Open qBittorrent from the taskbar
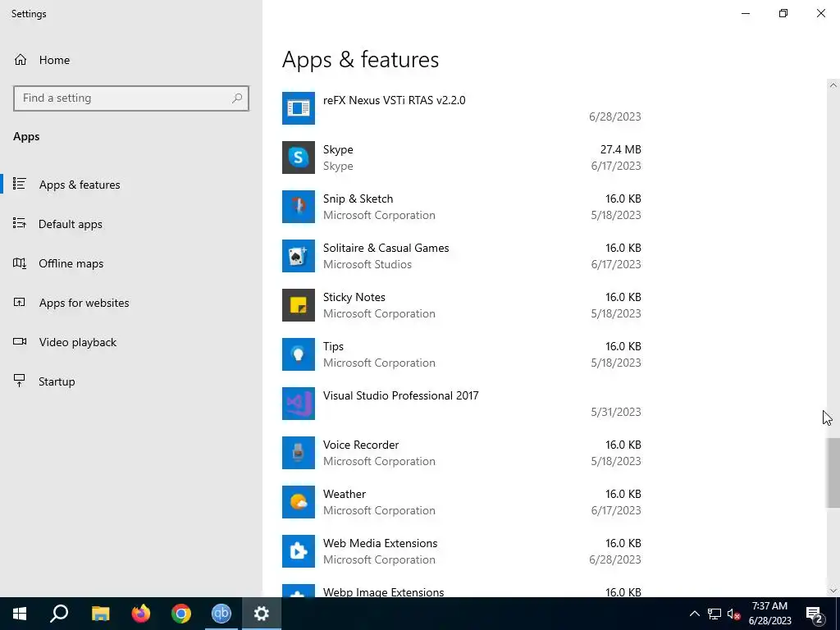 click(x=221, y=614)
